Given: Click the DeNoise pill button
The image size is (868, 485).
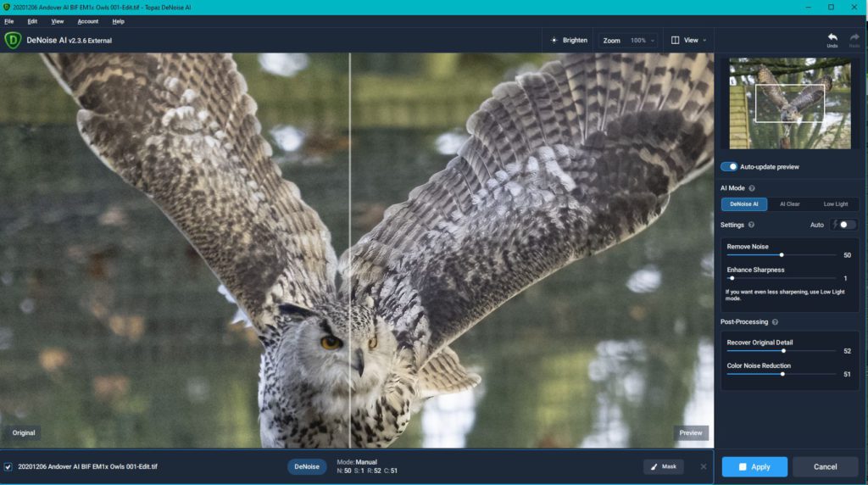Looking at the screenshot, I should (x=307, y=466).
